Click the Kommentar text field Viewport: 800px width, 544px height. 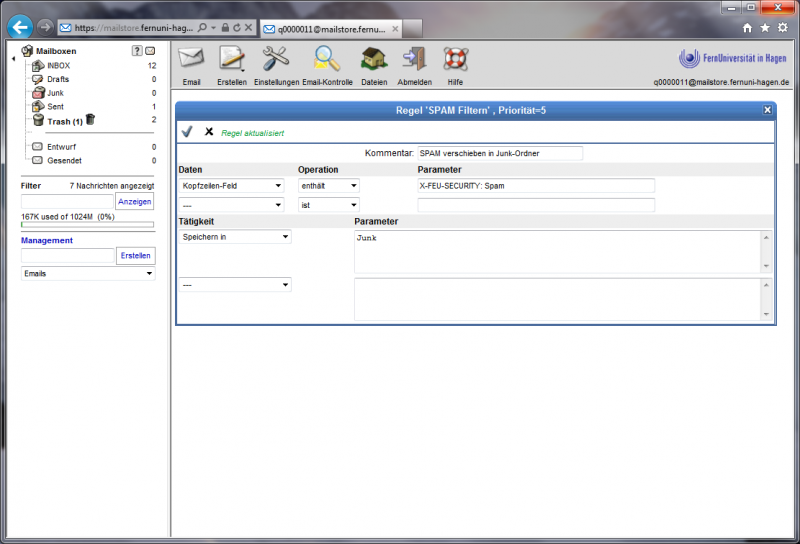pos(499,154)
